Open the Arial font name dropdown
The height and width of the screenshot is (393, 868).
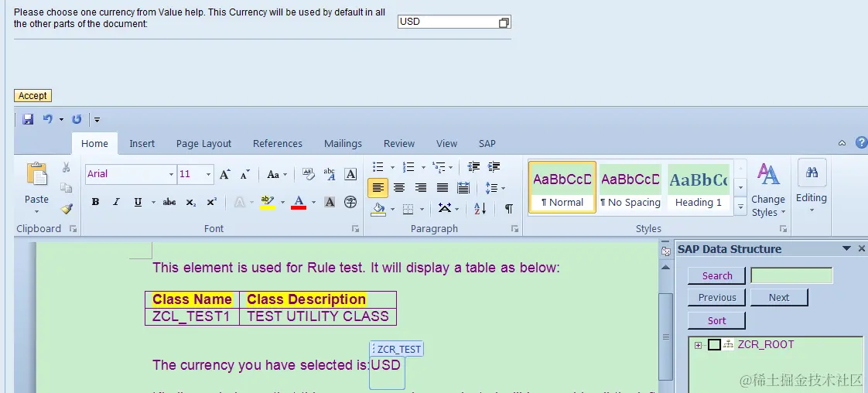pyautogui.click(x=171, y=174)
